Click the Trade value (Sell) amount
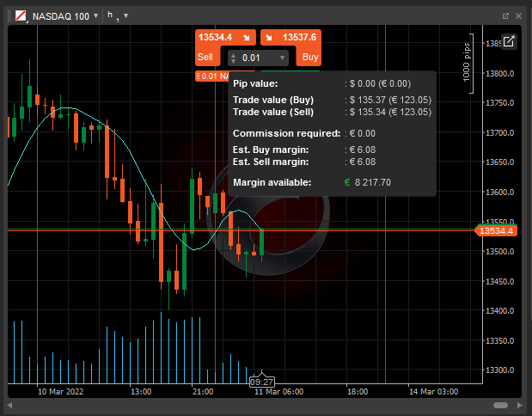 (390, 112)
